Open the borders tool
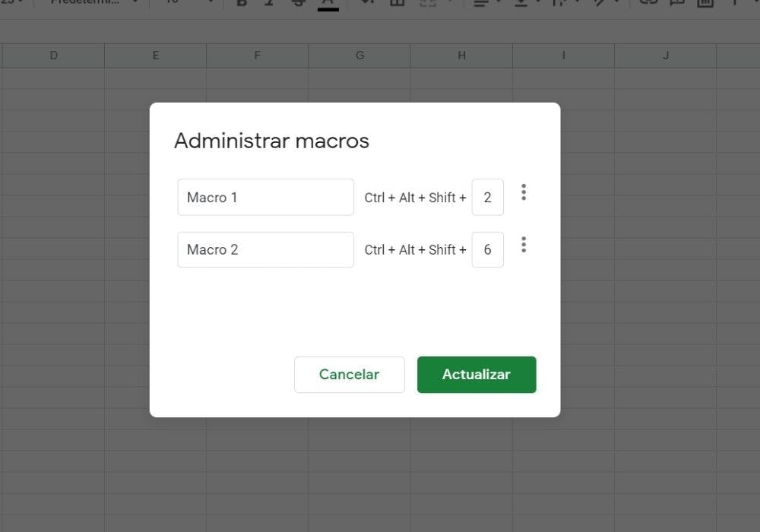 [x=396, y=3]
